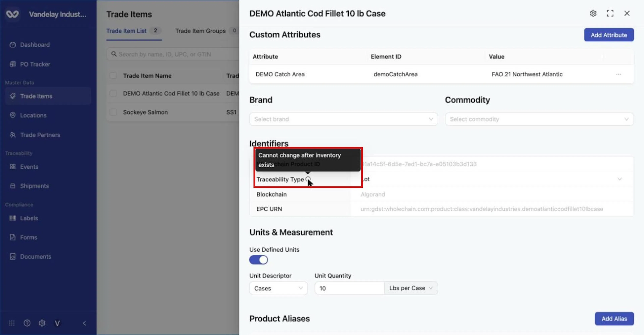Open the Unit Descriptor Cases dropdown

pyautogui.click(x=278, y=288)
